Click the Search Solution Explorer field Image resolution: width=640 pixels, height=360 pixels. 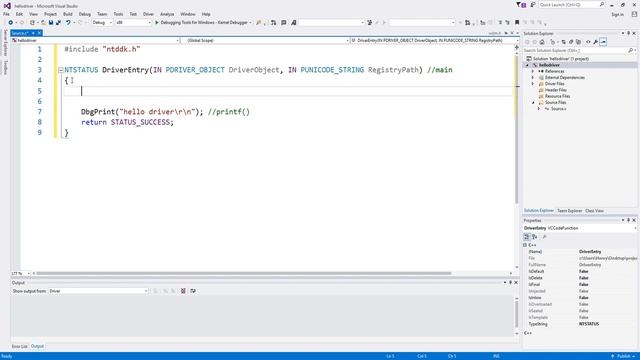(579, 50)
